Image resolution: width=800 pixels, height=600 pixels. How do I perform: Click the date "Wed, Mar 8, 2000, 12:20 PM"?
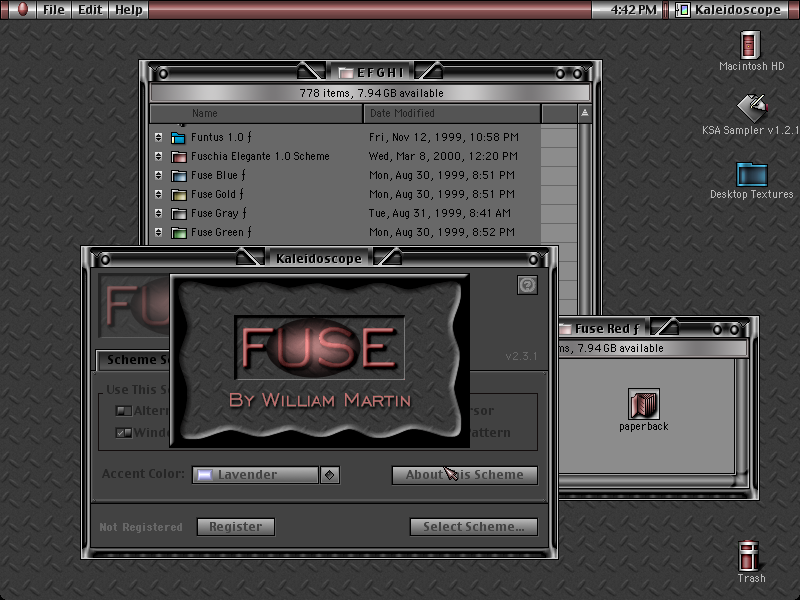point(443,156)
